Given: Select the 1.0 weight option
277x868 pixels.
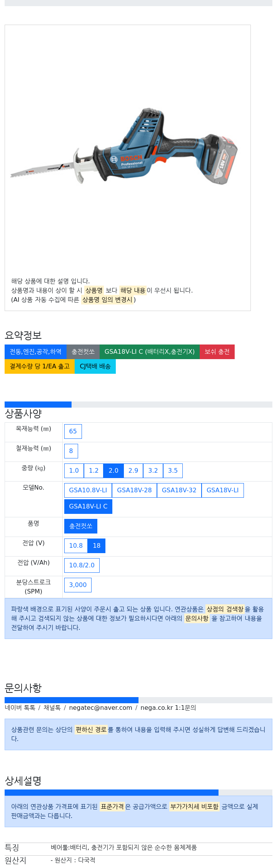Looking at the screenshot, I should [x=74, y=471].
